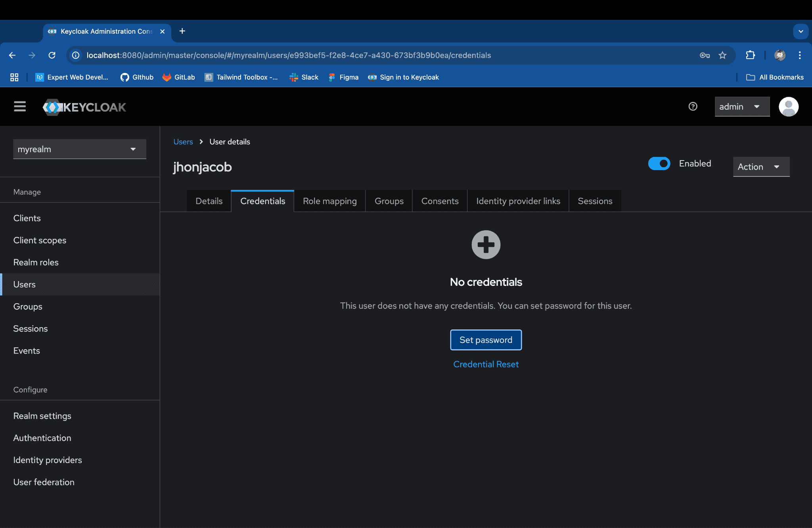Open the hamburger sidebar menu
The image size is (812, 528).
20,107
